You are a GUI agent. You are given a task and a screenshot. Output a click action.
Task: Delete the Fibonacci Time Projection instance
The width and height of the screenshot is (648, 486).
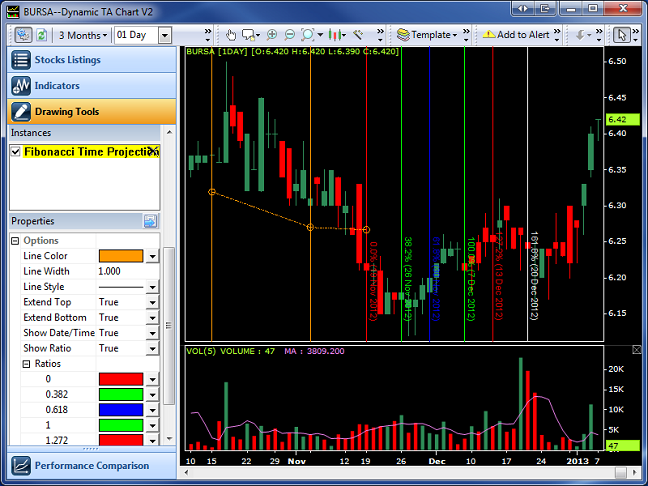click(153, 151)
